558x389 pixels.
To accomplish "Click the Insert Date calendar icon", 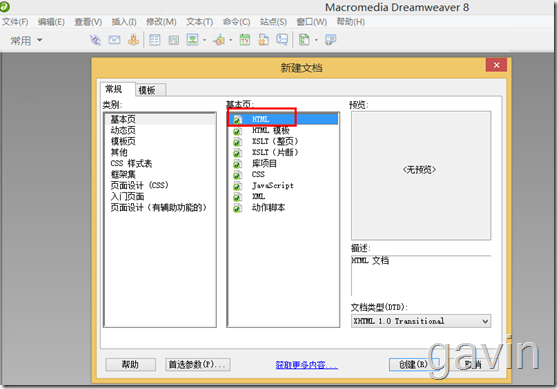I will [x=245, y=40].
